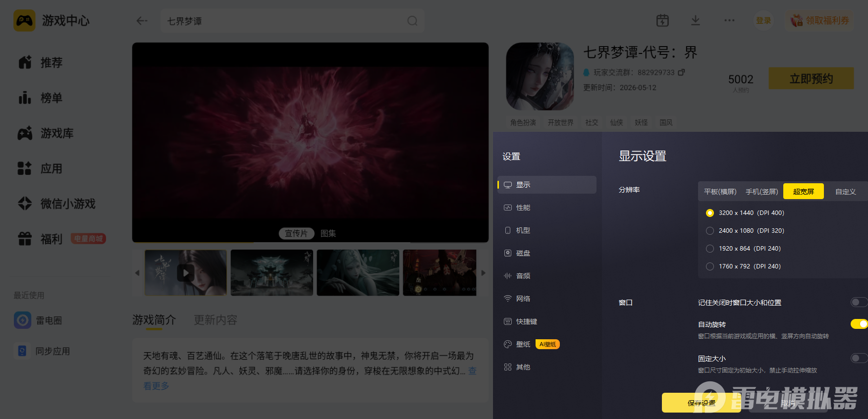Click the game cover icon

pos(540,76)
